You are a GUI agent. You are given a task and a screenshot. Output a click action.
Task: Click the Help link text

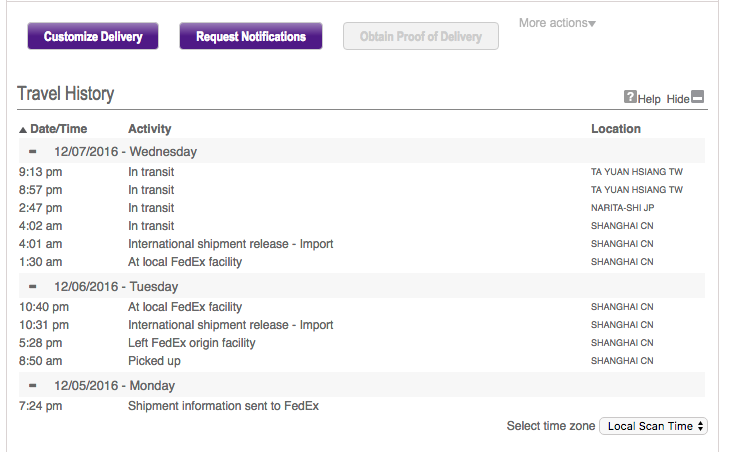(649, 99)
